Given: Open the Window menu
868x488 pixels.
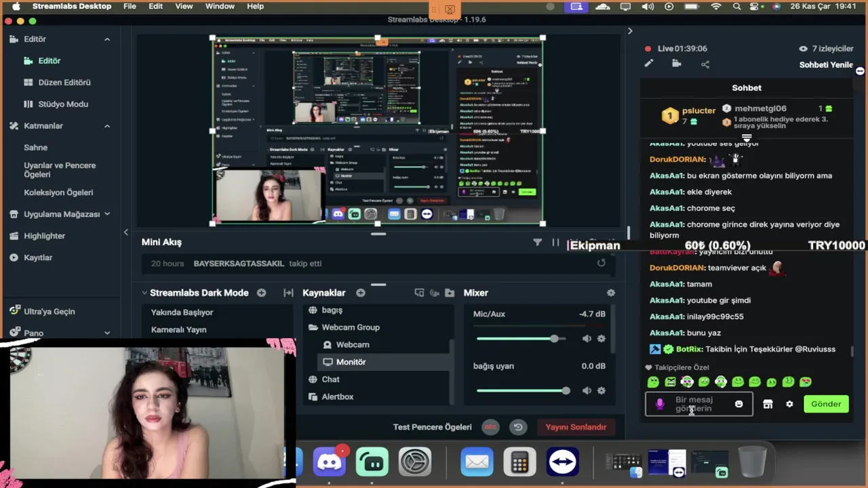Looking at the screenshot, I should (x=220, y=6).
